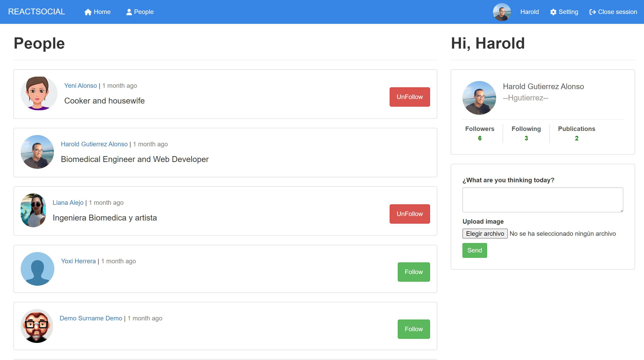The height and width of the screenshot is (360, 644).
Task: Click Yeni Alonso's profile picture
Action: coord(39,94)
